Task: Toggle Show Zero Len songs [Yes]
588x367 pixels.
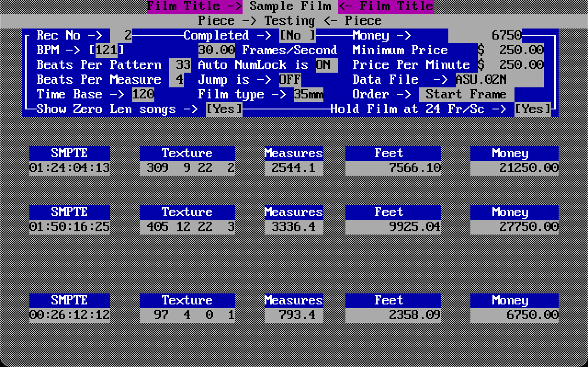Action: [224, 109]
